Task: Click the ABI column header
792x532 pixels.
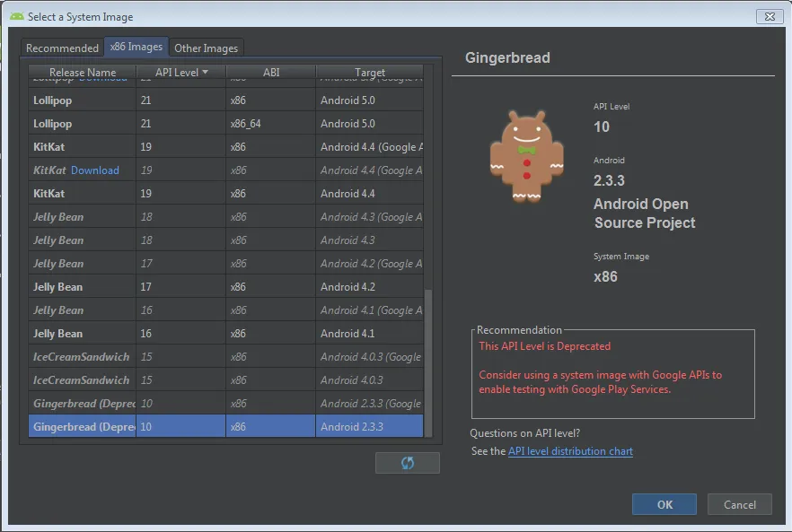Action: click(271, 72)
